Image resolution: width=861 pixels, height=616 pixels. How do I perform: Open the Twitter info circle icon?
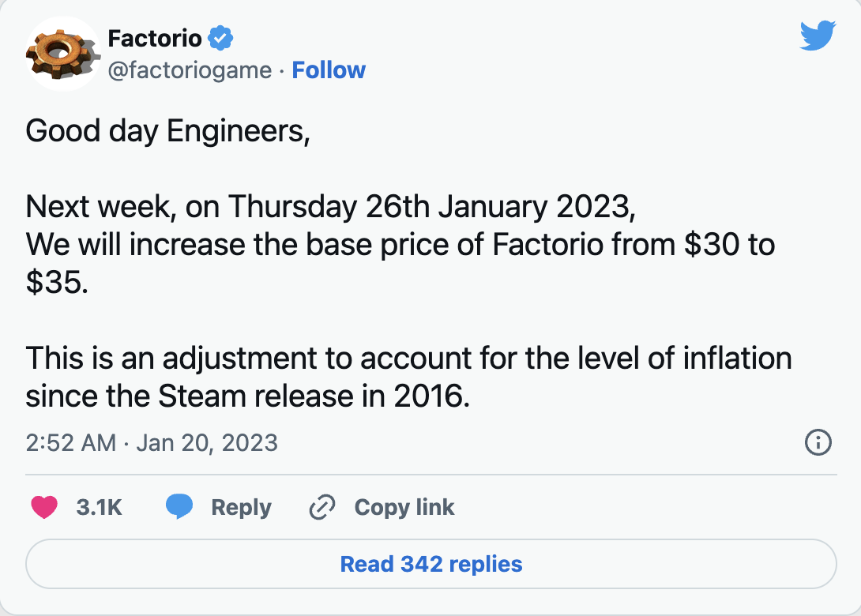click(818, 443)
